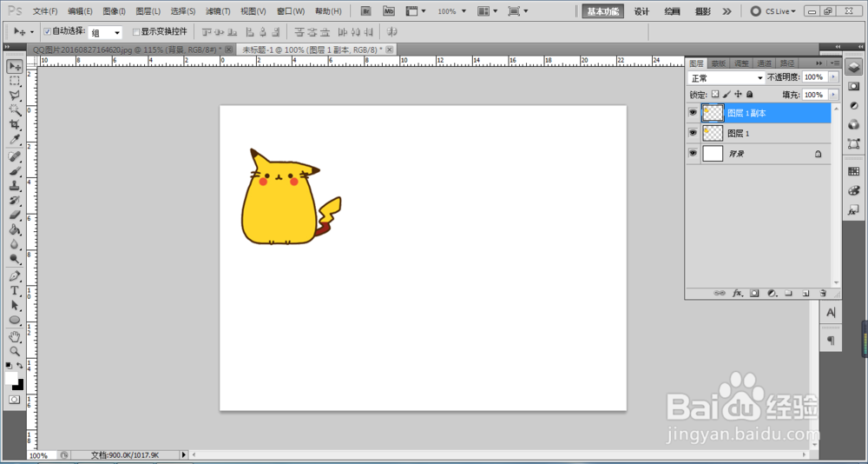Select the Brush tool
This screenshot has width=868, height=464.
point(15,171)
